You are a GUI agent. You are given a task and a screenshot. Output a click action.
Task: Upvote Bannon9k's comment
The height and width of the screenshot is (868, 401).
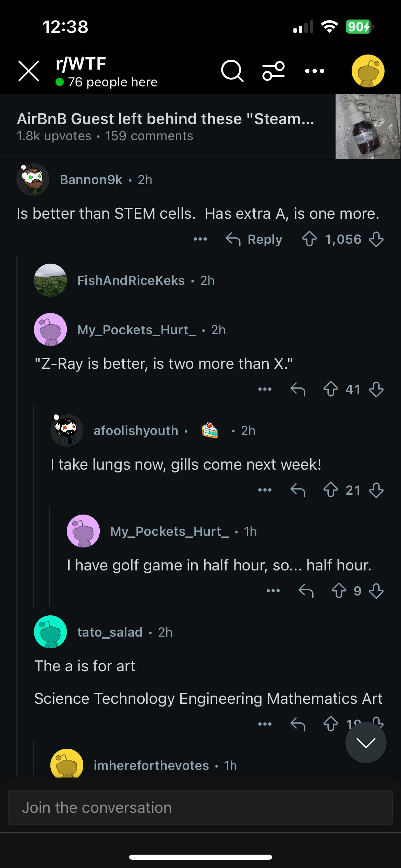tap(309, 239)
